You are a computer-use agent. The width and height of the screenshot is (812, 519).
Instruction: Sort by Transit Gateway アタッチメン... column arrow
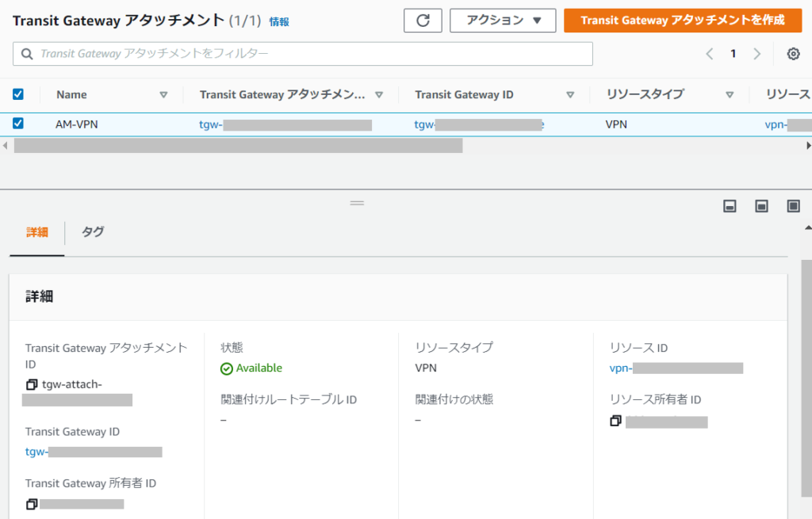pyautogui.click(x=379, y=95)
